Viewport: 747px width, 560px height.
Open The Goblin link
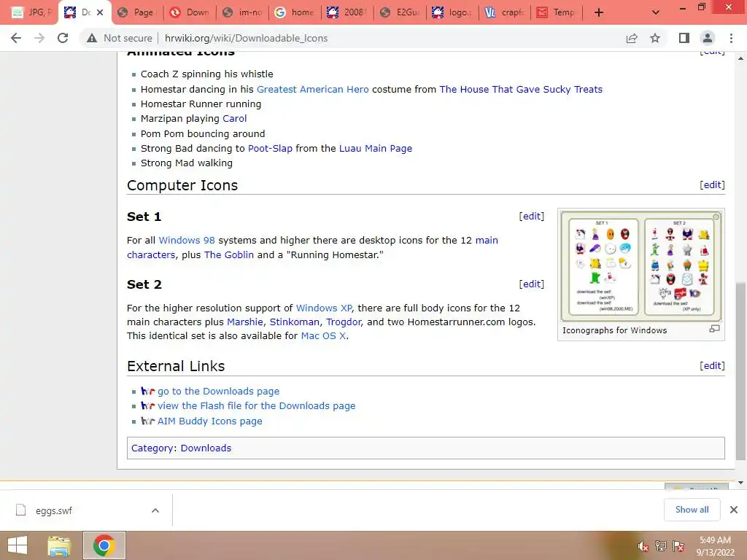[228, 254]
